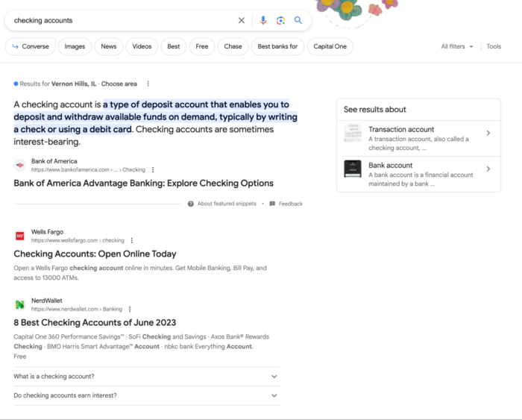Open the All filters dropdown
522x420 pixels.
[456, 47]
